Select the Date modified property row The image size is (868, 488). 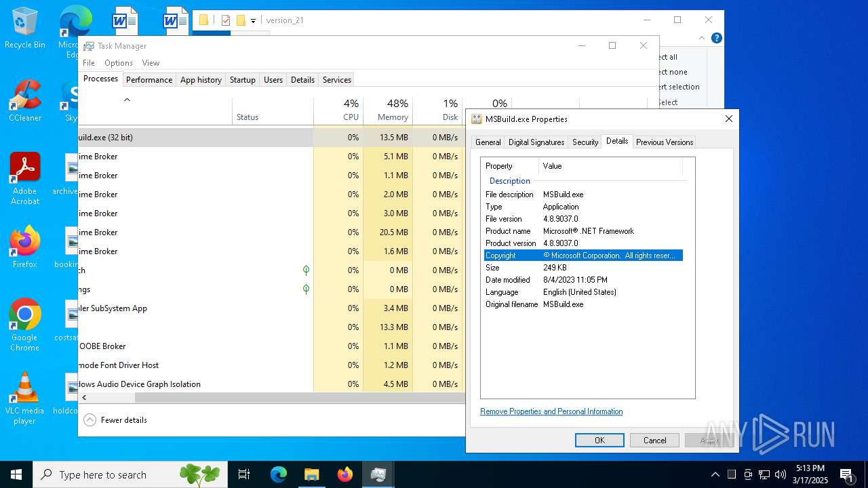click(583, 280)
